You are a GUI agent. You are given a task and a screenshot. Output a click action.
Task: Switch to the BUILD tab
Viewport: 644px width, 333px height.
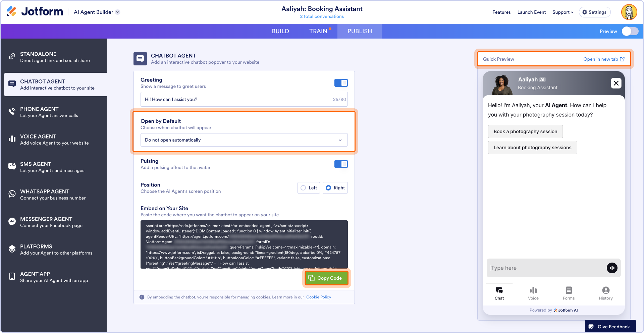[280, 31]
